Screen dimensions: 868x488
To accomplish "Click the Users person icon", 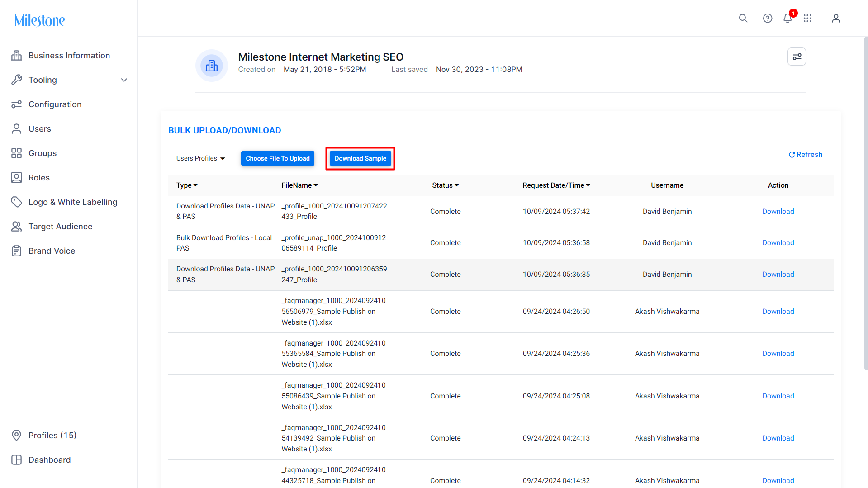I will pos(17,128).
